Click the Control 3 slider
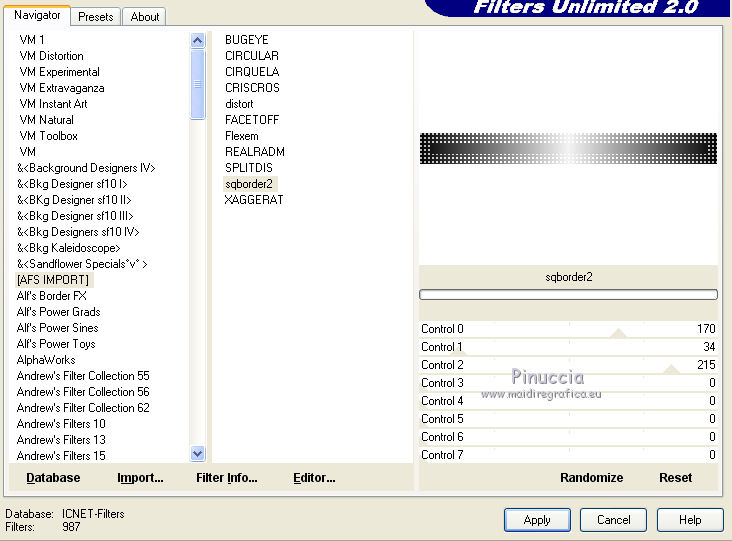 pos(568,383)
